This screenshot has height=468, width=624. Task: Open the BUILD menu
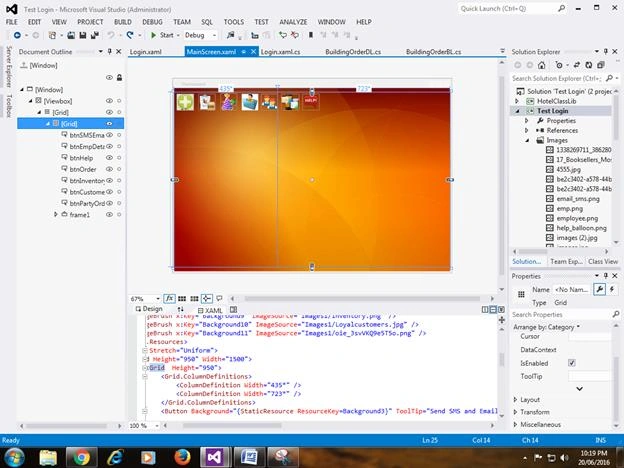(x=123, y=22)
